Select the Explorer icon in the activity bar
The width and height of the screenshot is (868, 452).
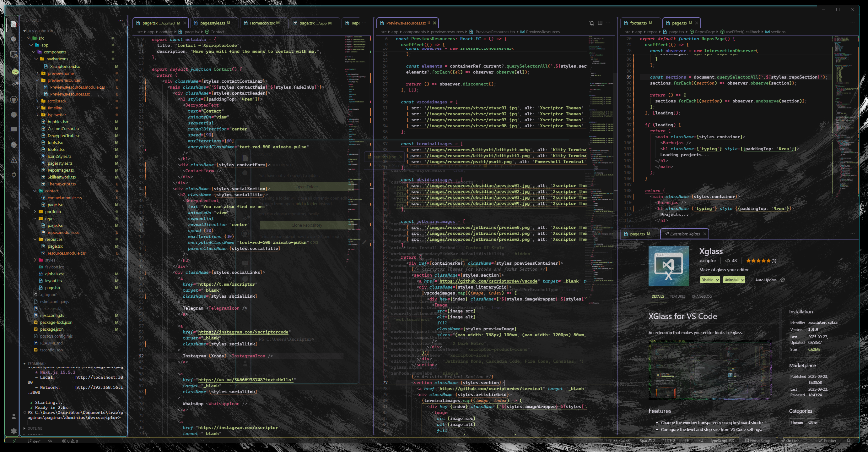click(13, 24)
